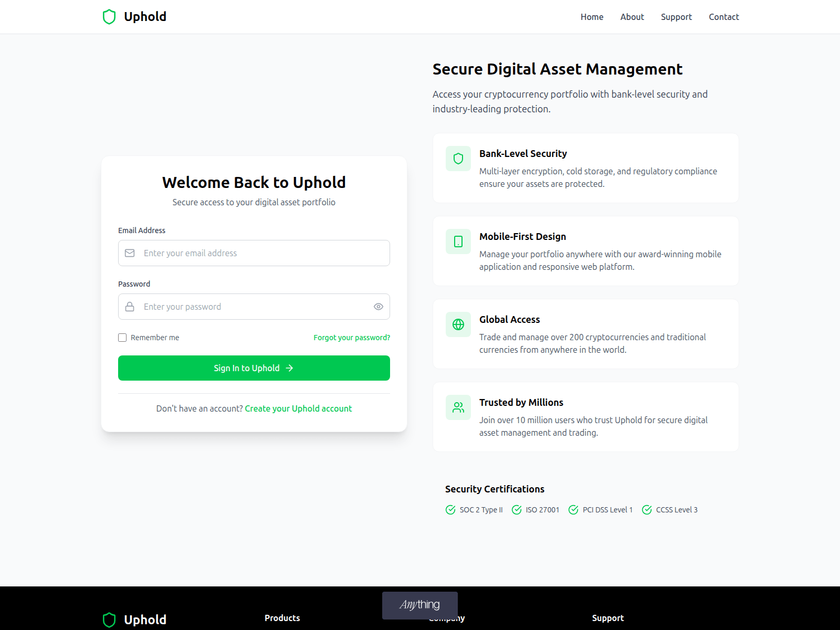Click the Secure Digital Asset Management heading
The width and height of the screenshot is (840, 630).
(558, 69)
